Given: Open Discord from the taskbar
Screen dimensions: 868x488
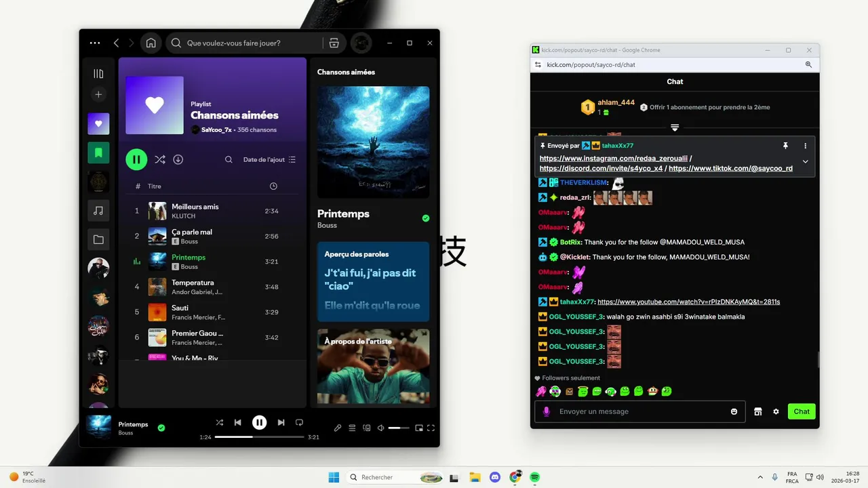Looking at the screenshot, I should [494, 477].
